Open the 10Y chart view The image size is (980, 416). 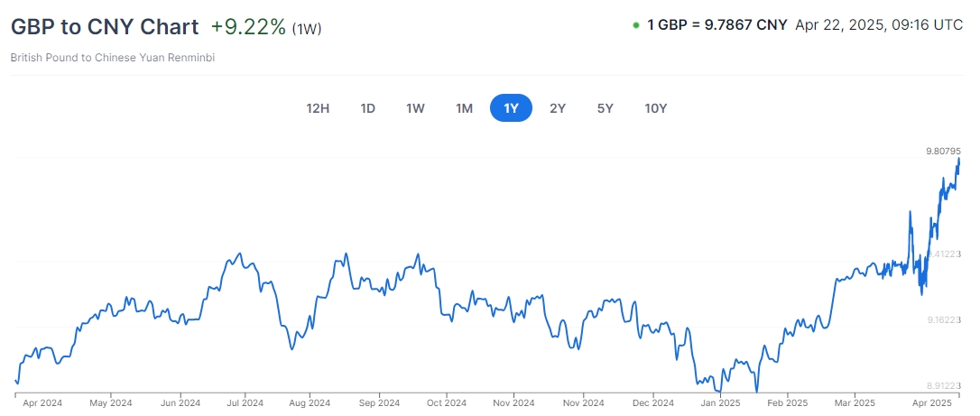click(x=655, y=108)
